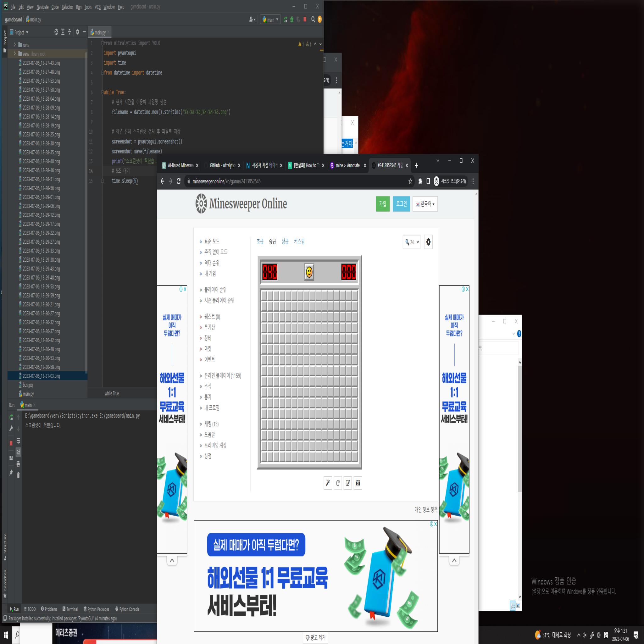Click the magic wand icon below the board
The width and height of the screenshot is (644, 644).
click(328, 483)
